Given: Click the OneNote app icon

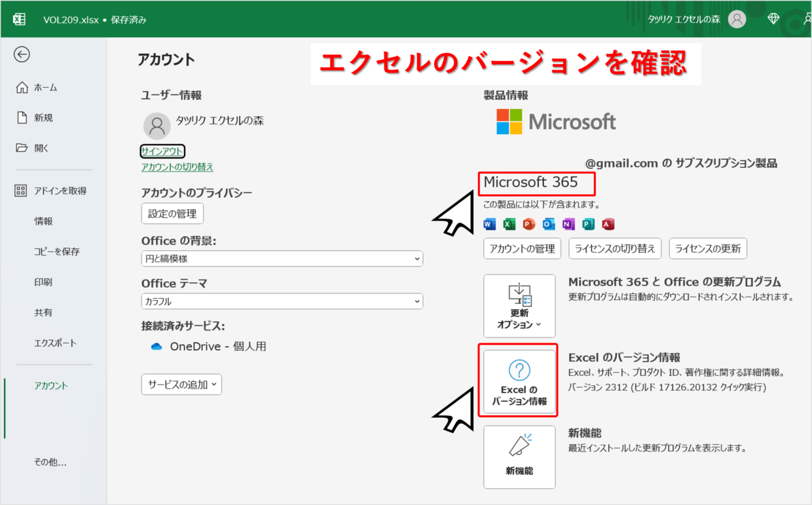Looking at the screenshot, I should point(568,225).
